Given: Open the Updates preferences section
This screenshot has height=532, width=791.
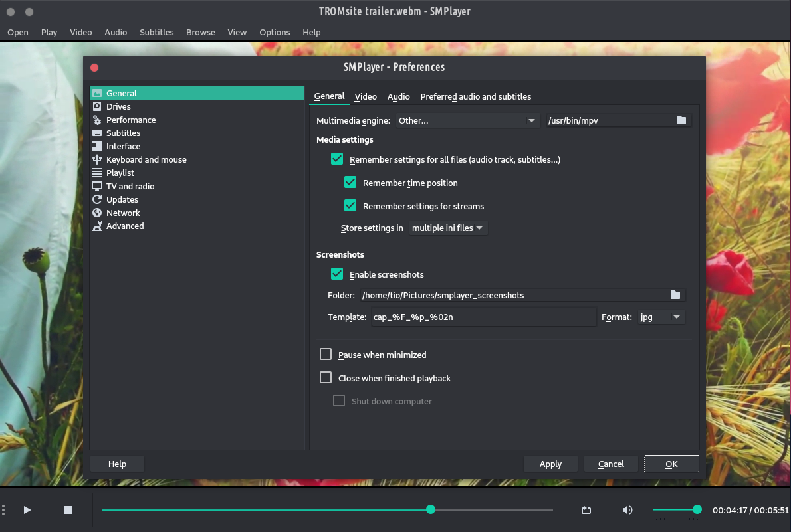Looking at the screenshot, I should coord(122,199).
